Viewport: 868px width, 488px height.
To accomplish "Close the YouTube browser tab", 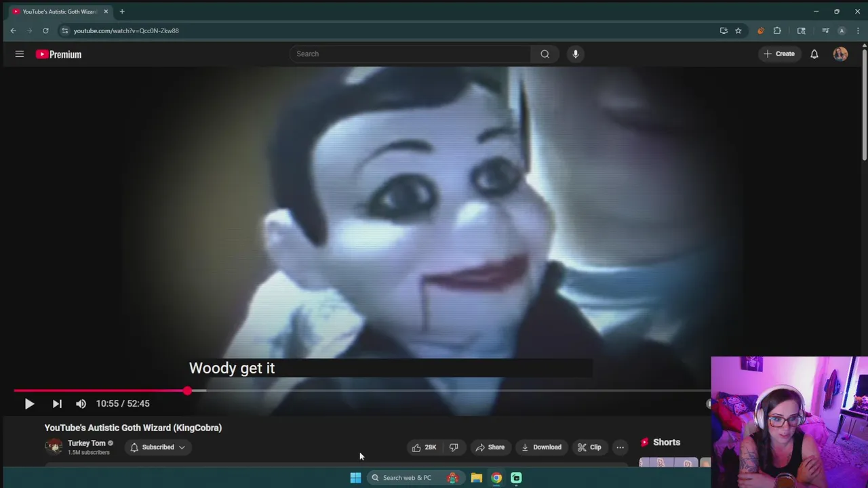I will [106, 12].
